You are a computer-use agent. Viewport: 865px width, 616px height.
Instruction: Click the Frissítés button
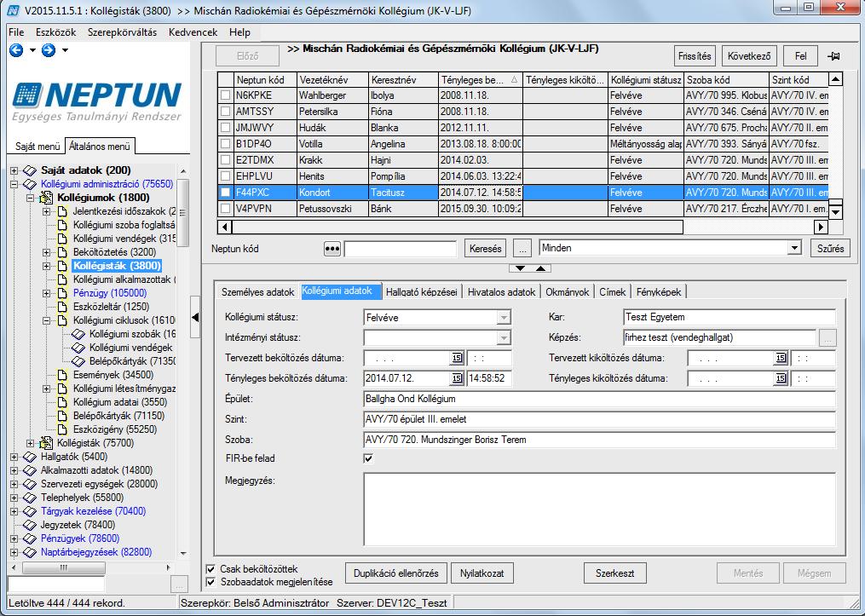695,56
